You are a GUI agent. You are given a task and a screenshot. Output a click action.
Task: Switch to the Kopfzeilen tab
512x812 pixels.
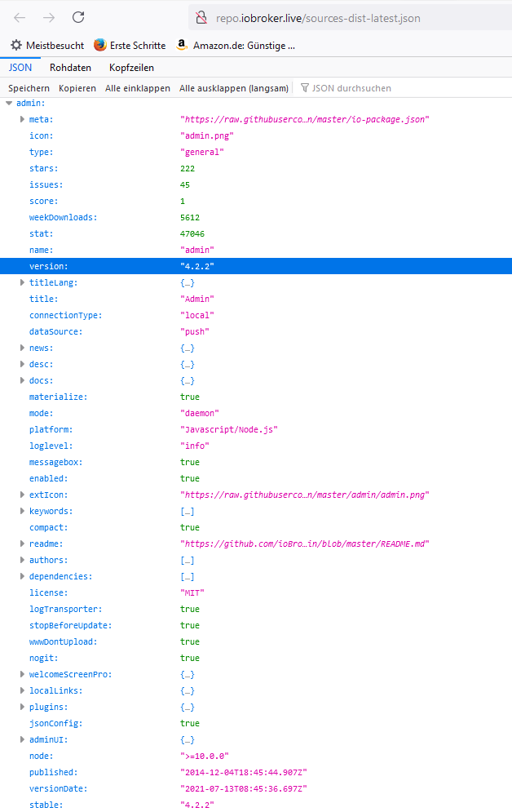click(131, 67)
